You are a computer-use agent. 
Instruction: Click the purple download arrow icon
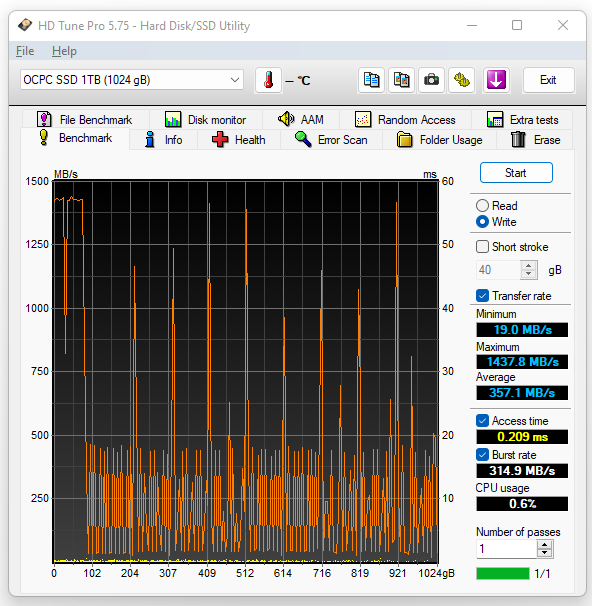point(496,80)
